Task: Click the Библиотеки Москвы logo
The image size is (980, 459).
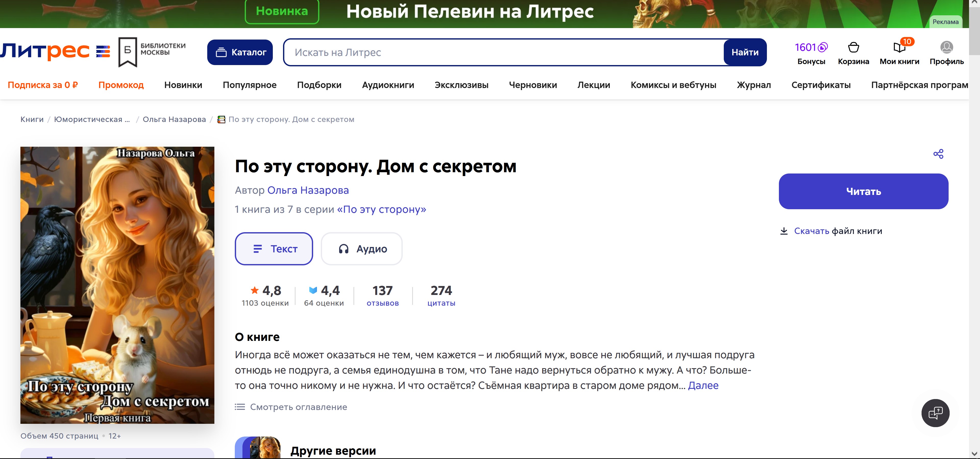Action: (152, 52)
